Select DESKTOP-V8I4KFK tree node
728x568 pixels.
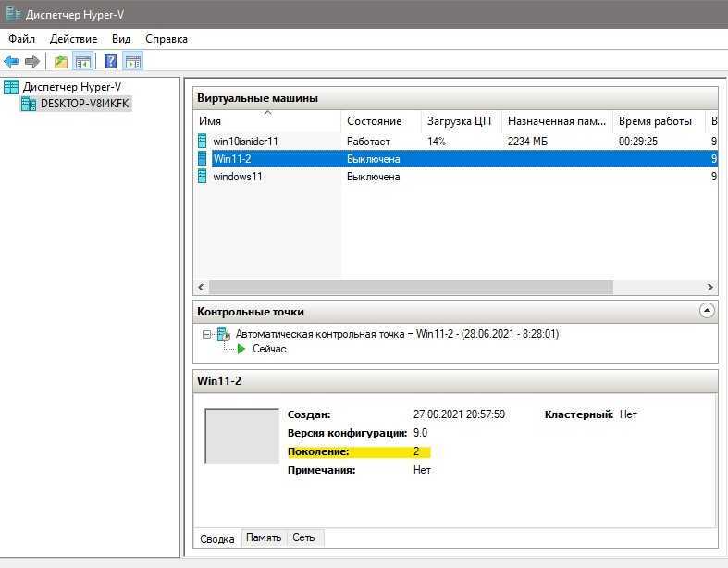pyautogui.click(x=84, y=104)
